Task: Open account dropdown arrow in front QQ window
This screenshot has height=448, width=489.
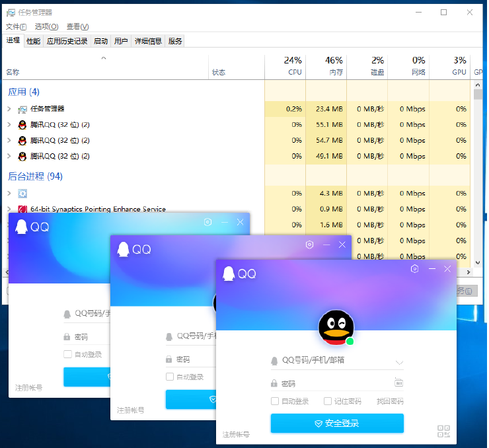Action: pos(399,362)
